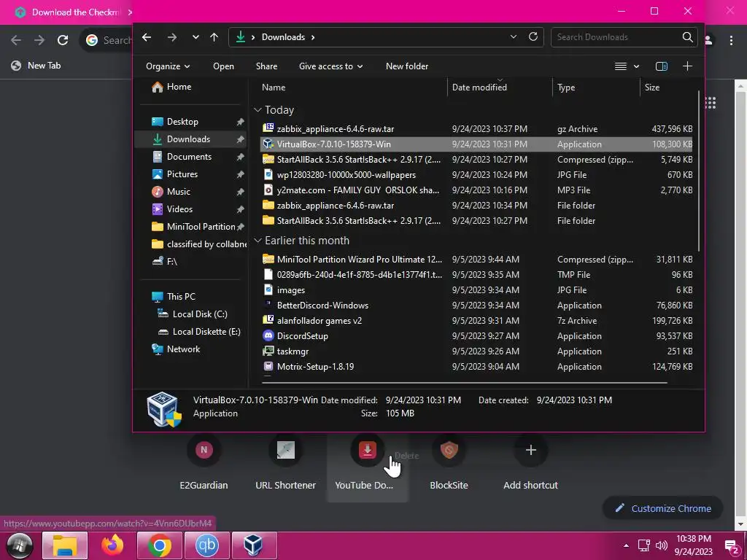Select the DiscordSetup icon
Screen dimensions: 747x560
click(268, 335)
